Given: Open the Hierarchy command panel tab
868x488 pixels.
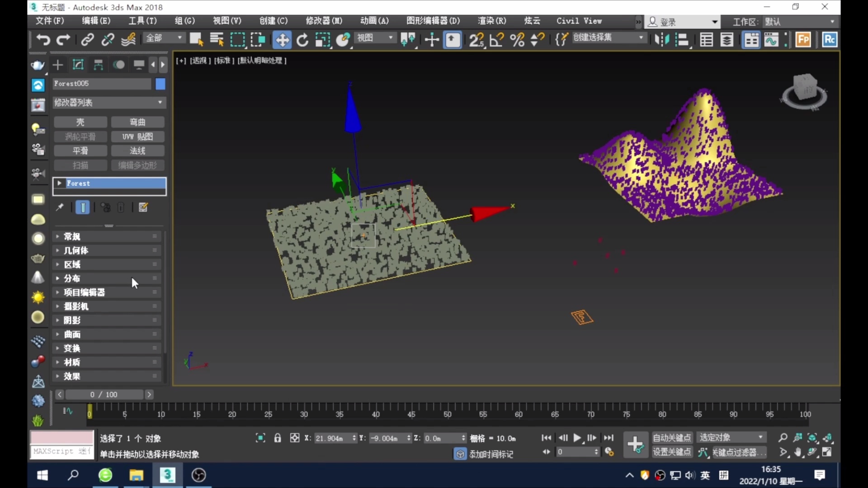Looking at the screenshot, I should point(98,65).
